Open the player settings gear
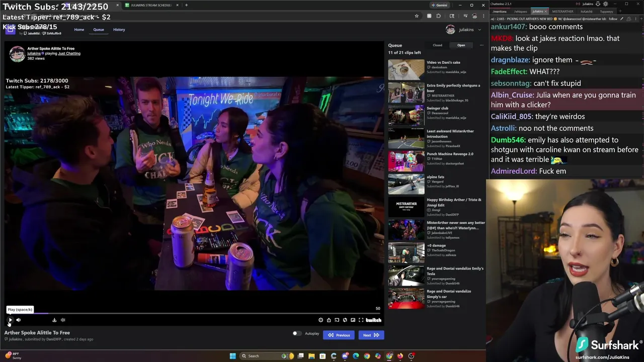The width and height of the screenshot is (644, 362). click(321, 320)
